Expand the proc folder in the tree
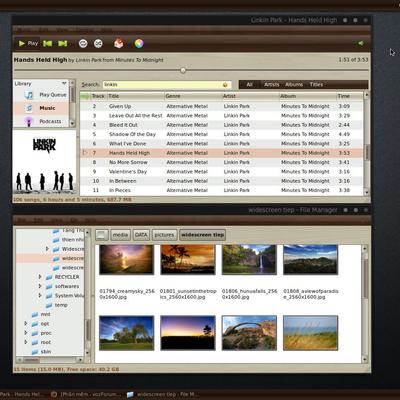The image size is (400, 400). tap(26, 333)
